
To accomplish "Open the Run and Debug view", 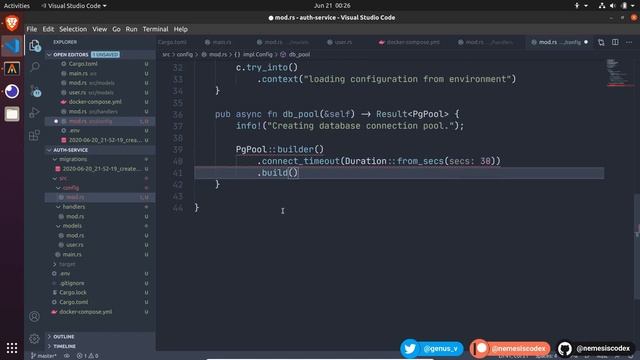I will [35, 112].
